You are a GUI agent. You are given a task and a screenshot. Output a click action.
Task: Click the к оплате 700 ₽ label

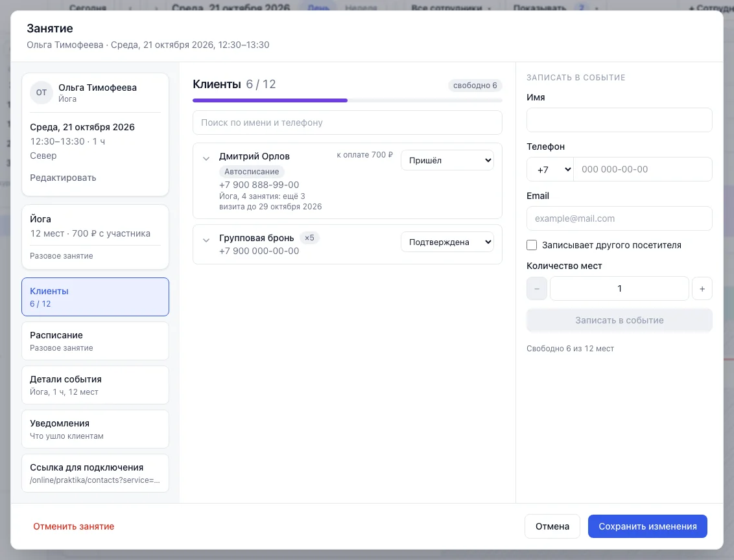coord(364,155)
